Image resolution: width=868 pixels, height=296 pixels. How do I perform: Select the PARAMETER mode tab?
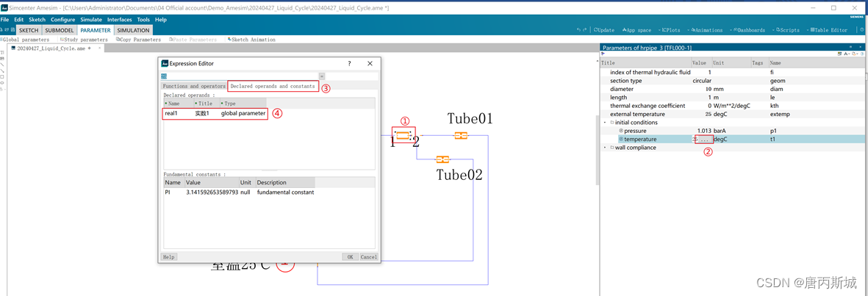pos(96,30)
